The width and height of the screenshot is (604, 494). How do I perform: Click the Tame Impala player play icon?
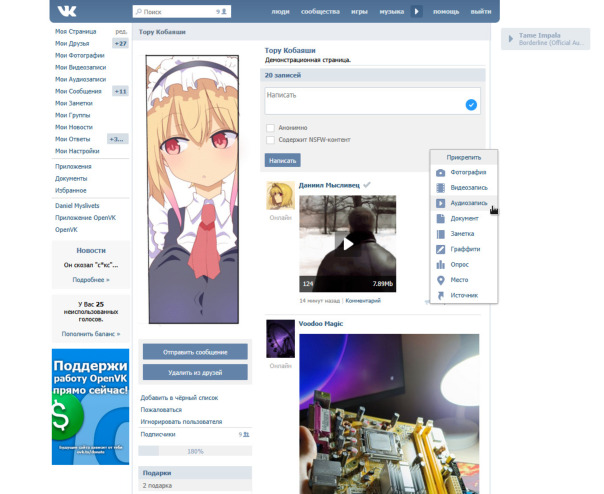510,39
